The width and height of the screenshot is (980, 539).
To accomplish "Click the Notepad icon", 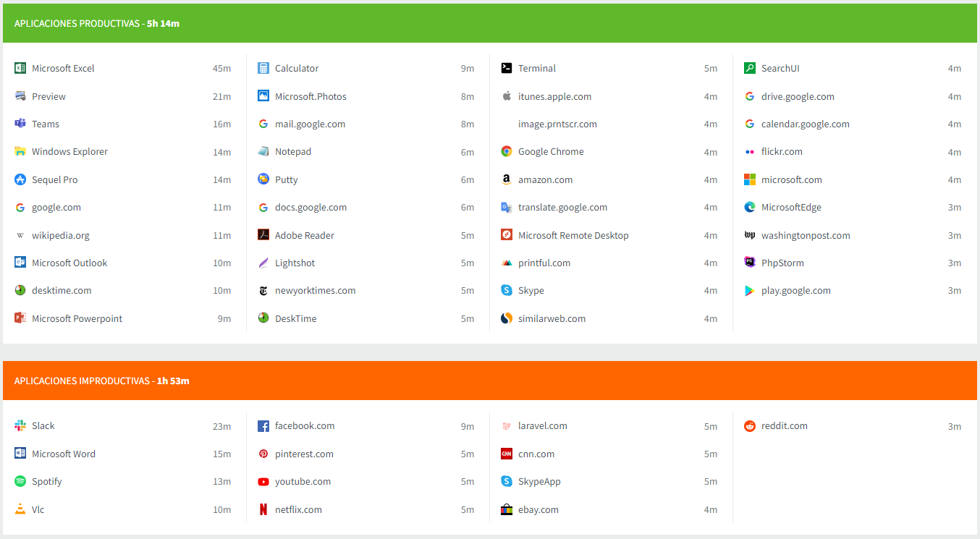I will click(x=263, y=151).
